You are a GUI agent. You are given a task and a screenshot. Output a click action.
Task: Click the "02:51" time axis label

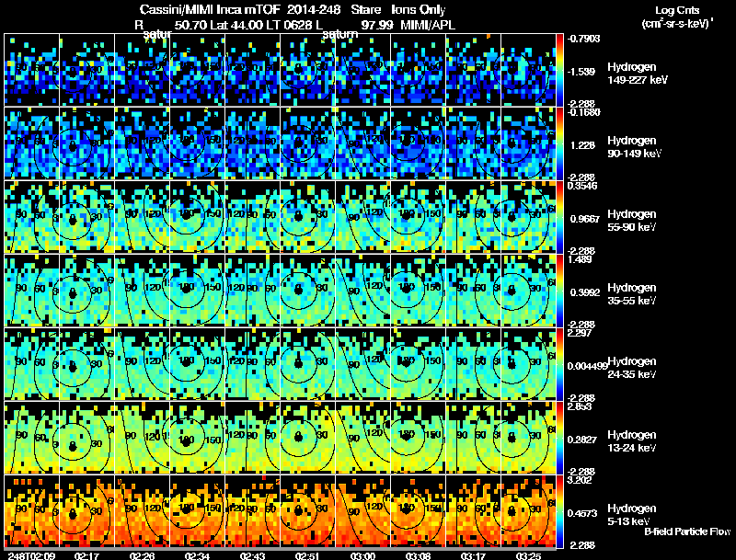tap(307, 555)
